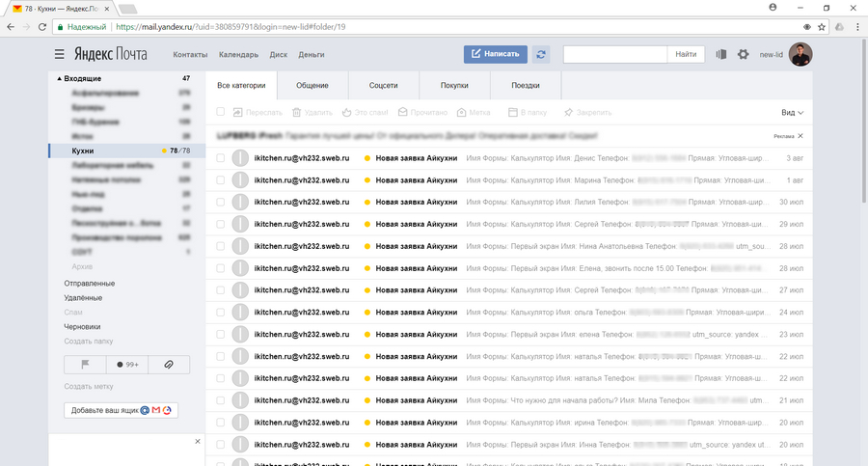Open settings gear icon
868x466 pixels.
point(743,55)
